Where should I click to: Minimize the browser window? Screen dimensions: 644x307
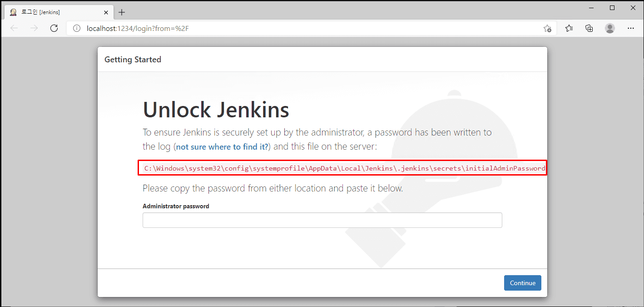tap(591, 8)
